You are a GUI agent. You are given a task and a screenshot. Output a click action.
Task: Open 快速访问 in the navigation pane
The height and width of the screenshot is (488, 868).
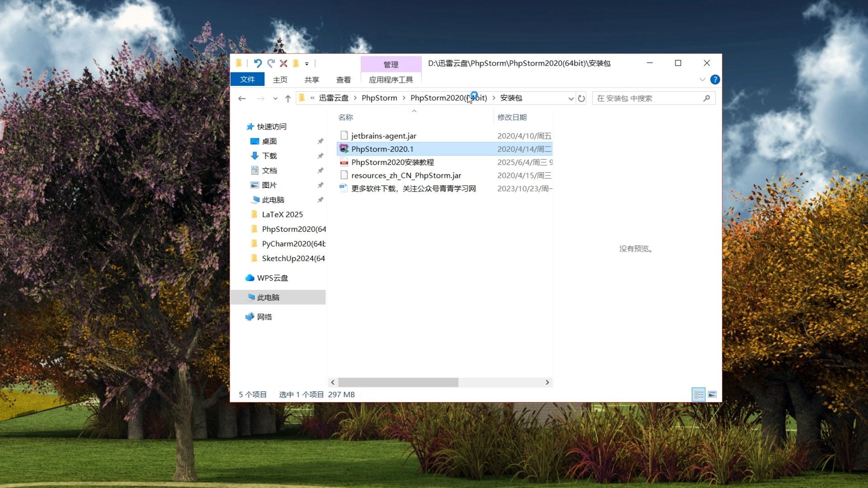point(272,127)
